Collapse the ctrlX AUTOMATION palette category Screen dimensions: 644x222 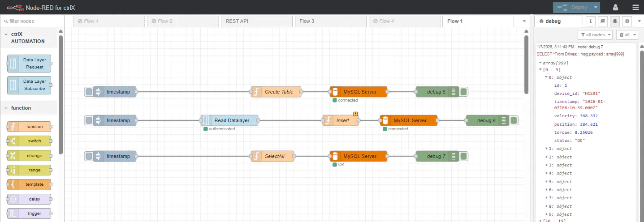(x=7, y=34)
